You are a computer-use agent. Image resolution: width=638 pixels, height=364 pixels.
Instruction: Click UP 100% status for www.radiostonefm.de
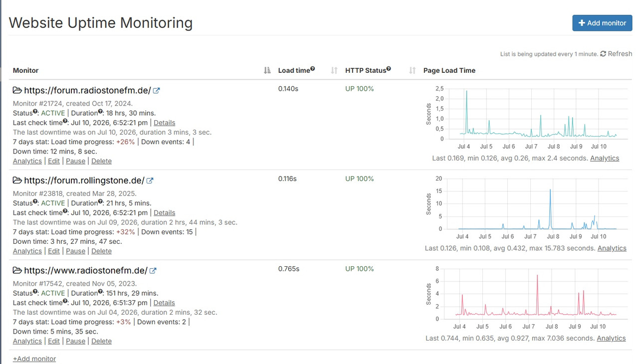[x=360, y=269]
